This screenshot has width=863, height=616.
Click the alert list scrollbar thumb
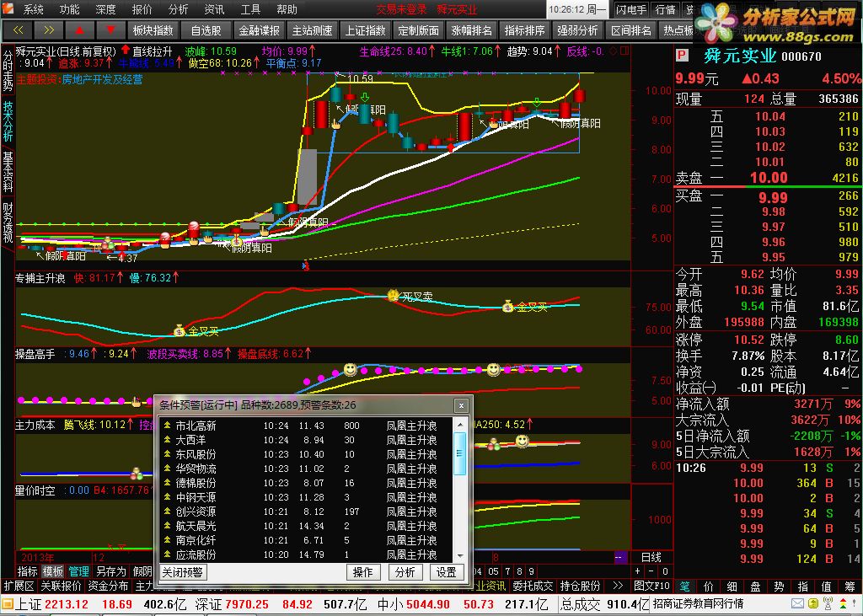459,453
